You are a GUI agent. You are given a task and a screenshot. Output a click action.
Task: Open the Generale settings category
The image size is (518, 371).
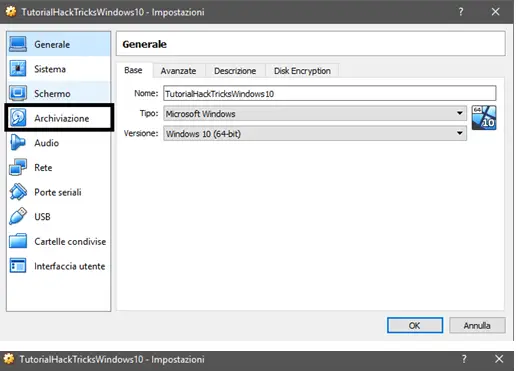pos(59,44)
